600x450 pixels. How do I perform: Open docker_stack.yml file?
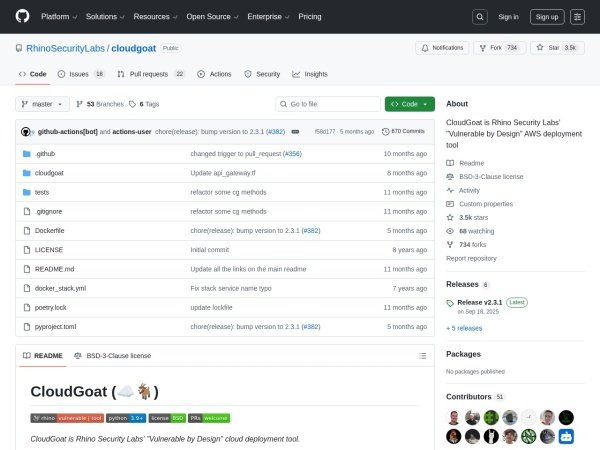60,288
